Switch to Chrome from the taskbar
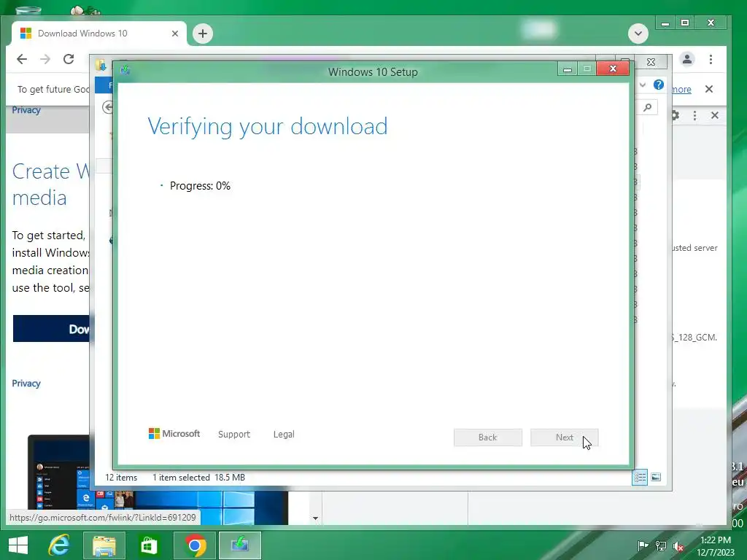The height and width of the screenshot is (560, 747). tap(194, 545)
